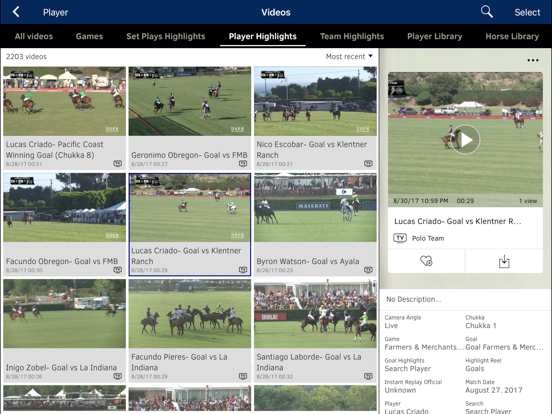The width and height of the screenshot is (552, 414).
Task: Click TV icon on Pacific Coast Winning Goal card
Action: [118, 163]
